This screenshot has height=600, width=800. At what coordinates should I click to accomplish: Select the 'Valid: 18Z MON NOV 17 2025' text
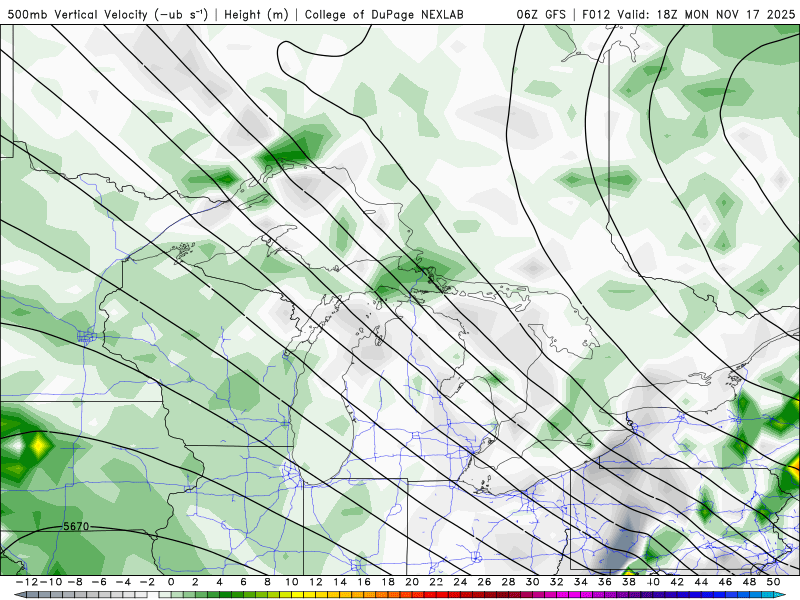[706, 15]
